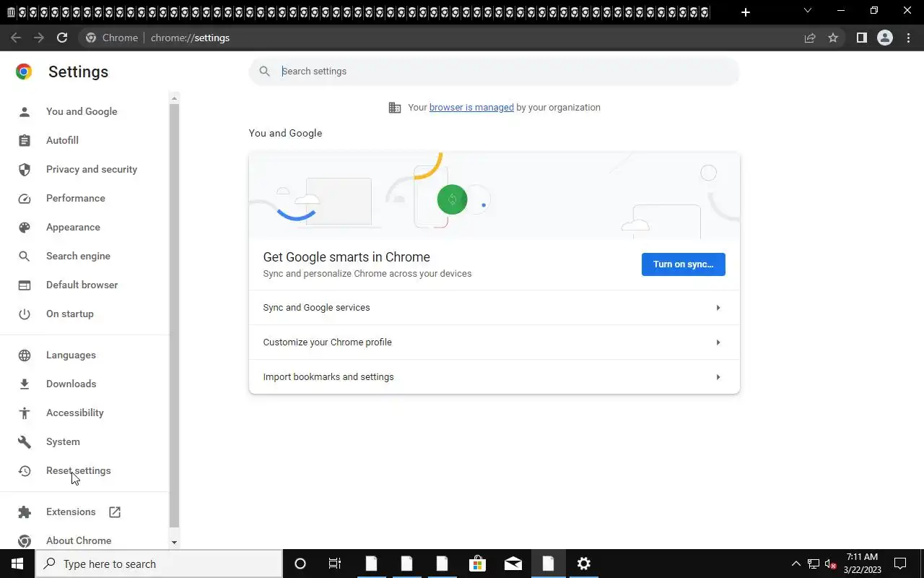Image resolution: width=924 pixels, height=578 pixels.
Task: Open a new tab with the plus button
Action: click(746, 12)
